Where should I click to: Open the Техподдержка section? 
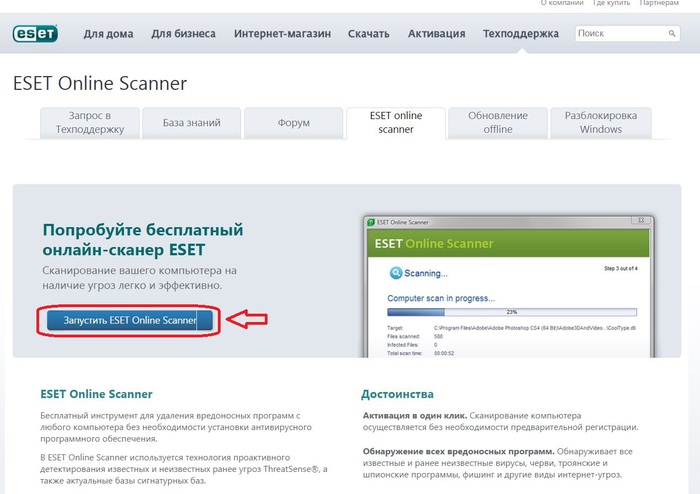tap(521, 33)
